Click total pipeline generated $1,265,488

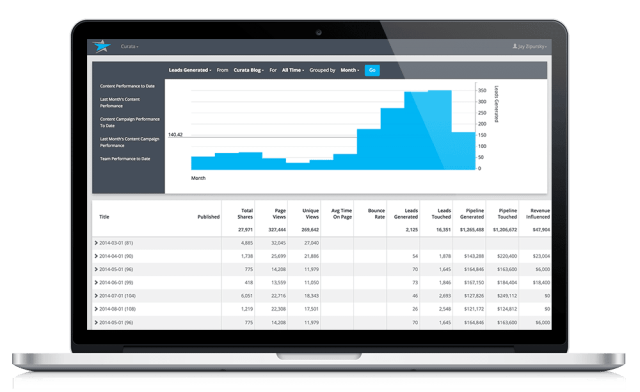pos(472,230)
